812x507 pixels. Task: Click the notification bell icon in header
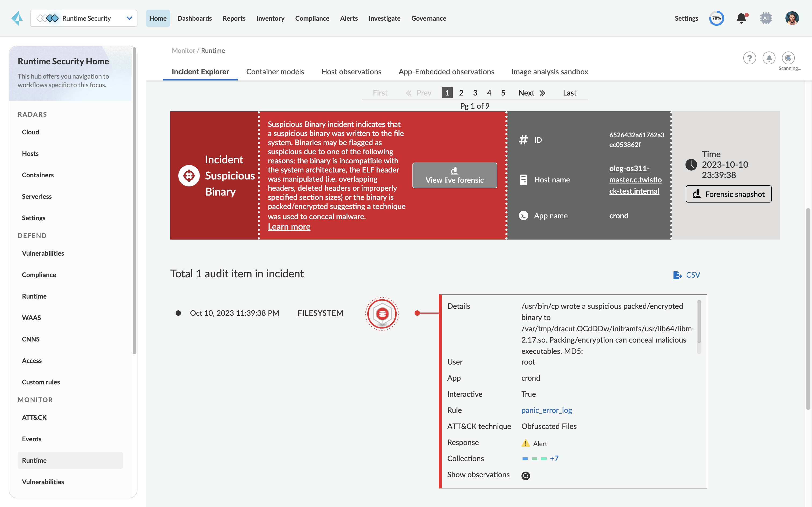pos(741,18)
